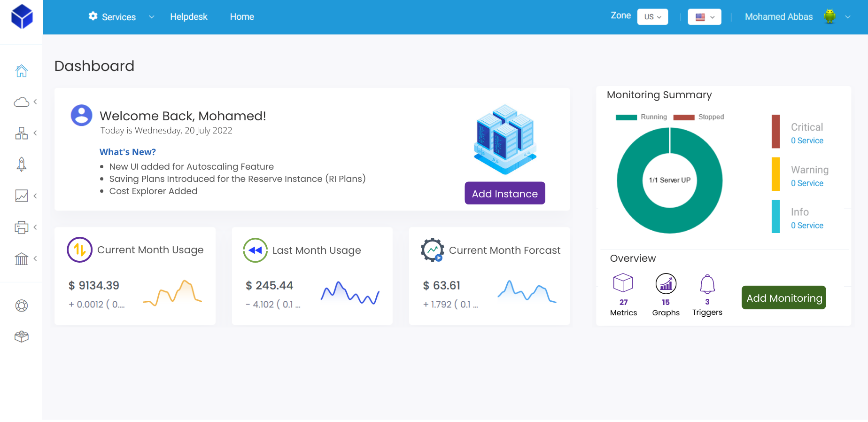Screen dimensions: 868x422
Task: Click the Saving Plans Introduced news item
Action: [x=238, y=179]
